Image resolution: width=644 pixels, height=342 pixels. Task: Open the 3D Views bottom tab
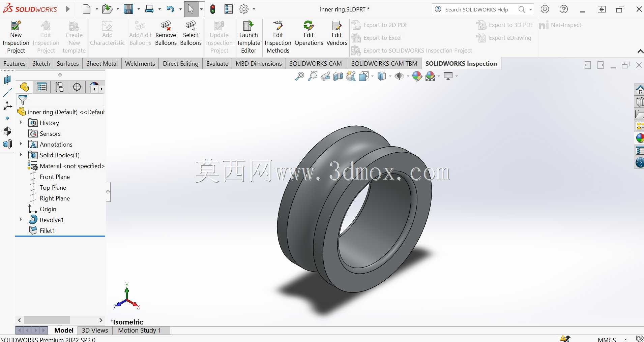click(x=95, y=331)
